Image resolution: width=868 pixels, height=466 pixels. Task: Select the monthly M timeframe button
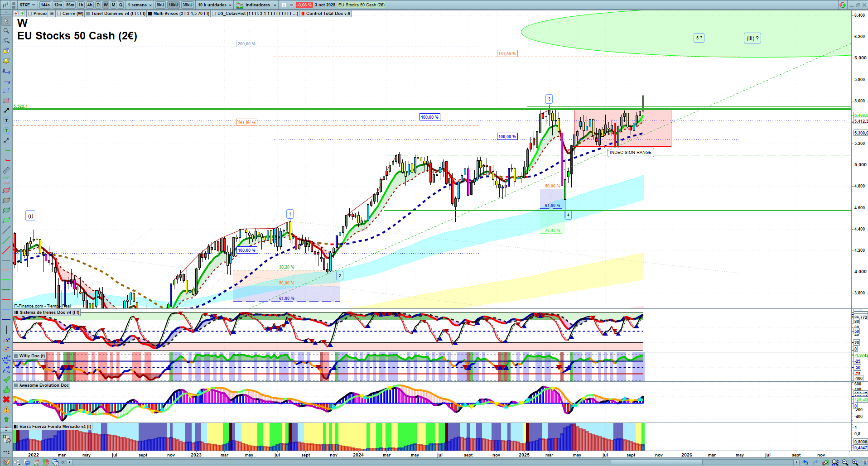pos(114,5)
